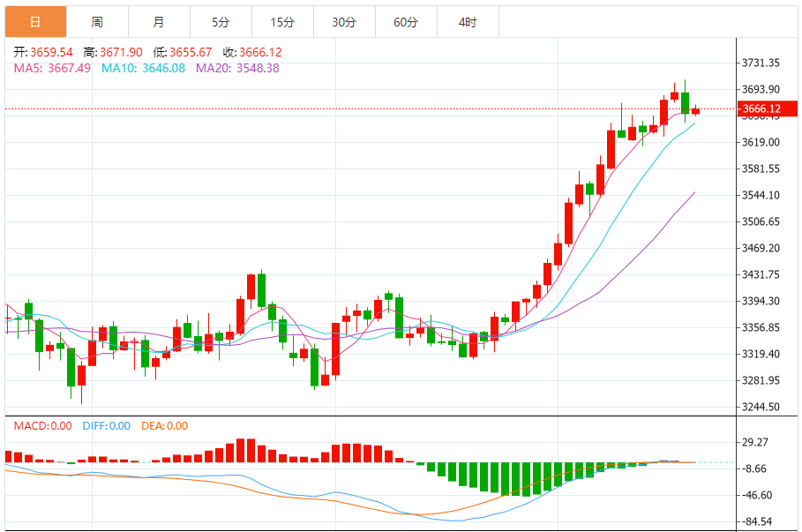Click the DEA:0.00 label
This screenshot has height=532, width=802.
[x=165, y=425]
